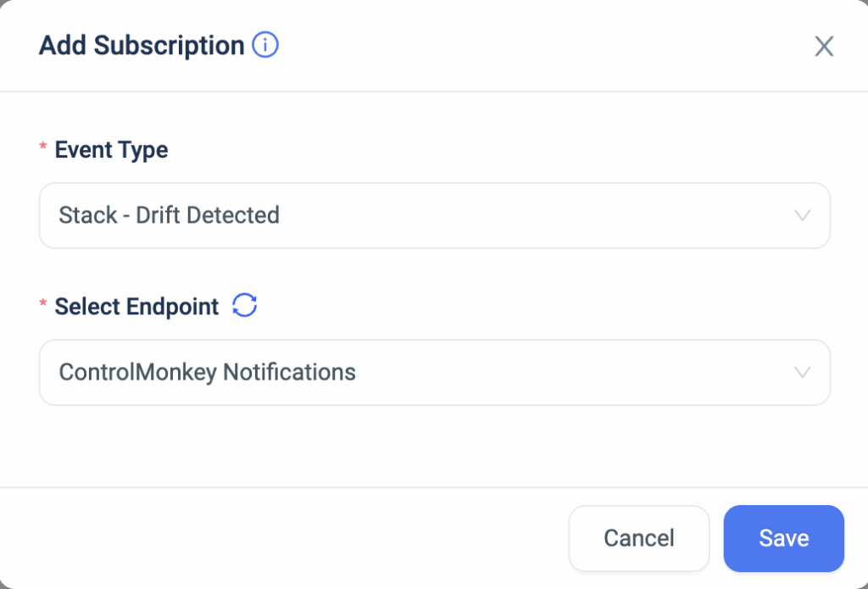Refresh the endpoint list with the circular arrows icon
Screen dimensions: 868x589
coord(245,305)
